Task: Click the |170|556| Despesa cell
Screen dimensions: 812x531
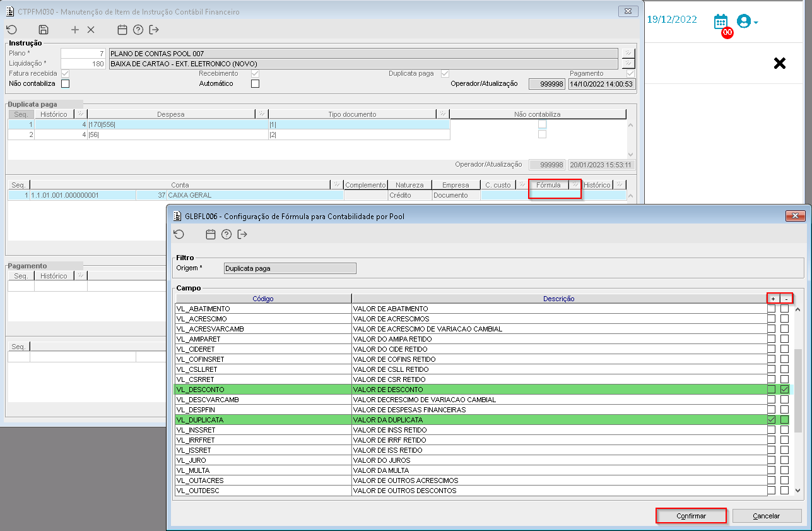Action: click(178, 124)
